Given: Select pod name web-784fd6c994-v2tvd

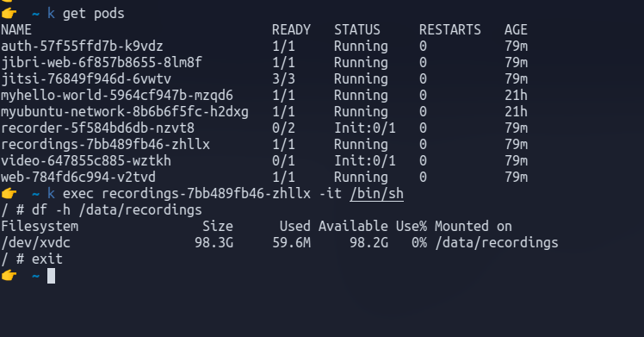Looking at the screenshot, I should coord(78,178).
